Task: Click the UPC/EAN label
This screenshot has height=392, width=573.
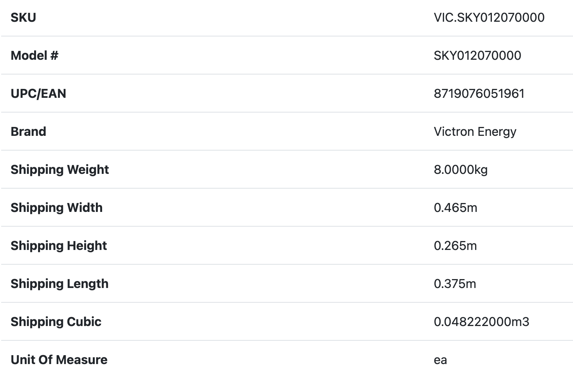Action: [38, 94]
